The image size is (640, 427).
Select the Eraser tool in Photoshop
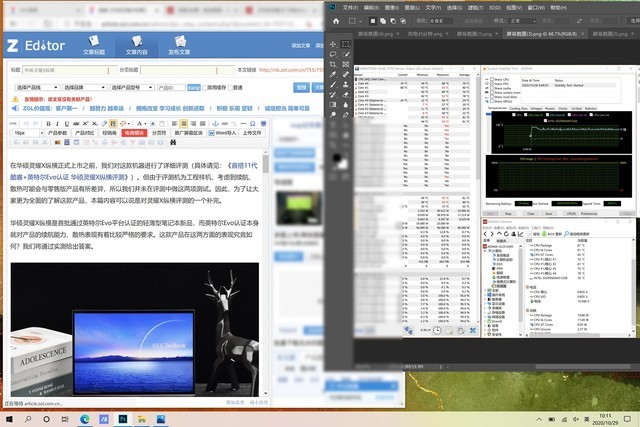(x=346, y=95)
